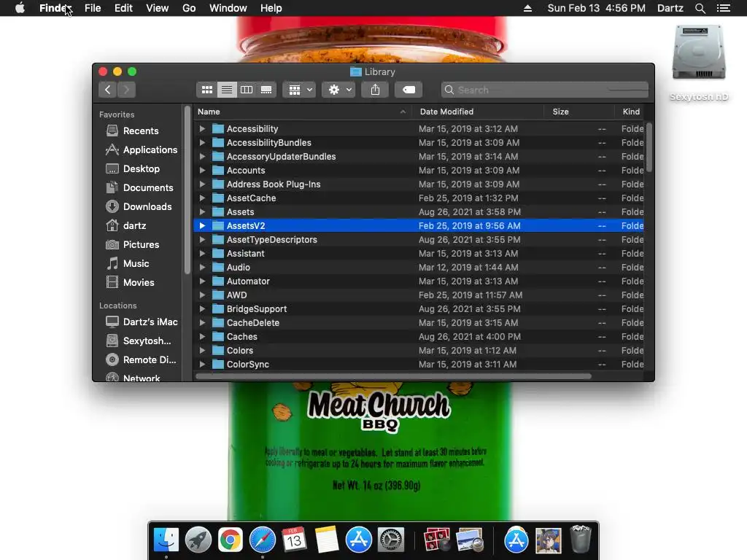The width and height of the screenshot is (747, 560).
Task: Select the CacheDelete folder row
Action: click(419, 322)
